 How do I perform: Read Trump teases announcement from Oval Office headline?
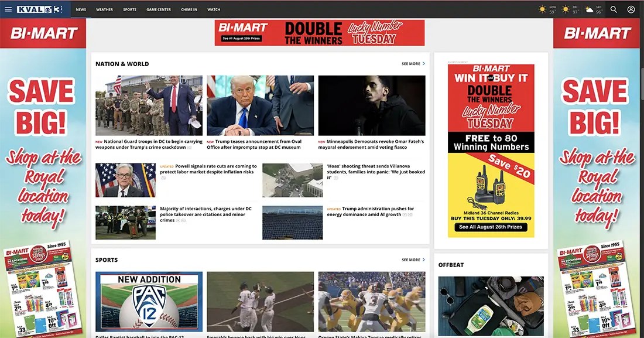(x=255, y=144)
